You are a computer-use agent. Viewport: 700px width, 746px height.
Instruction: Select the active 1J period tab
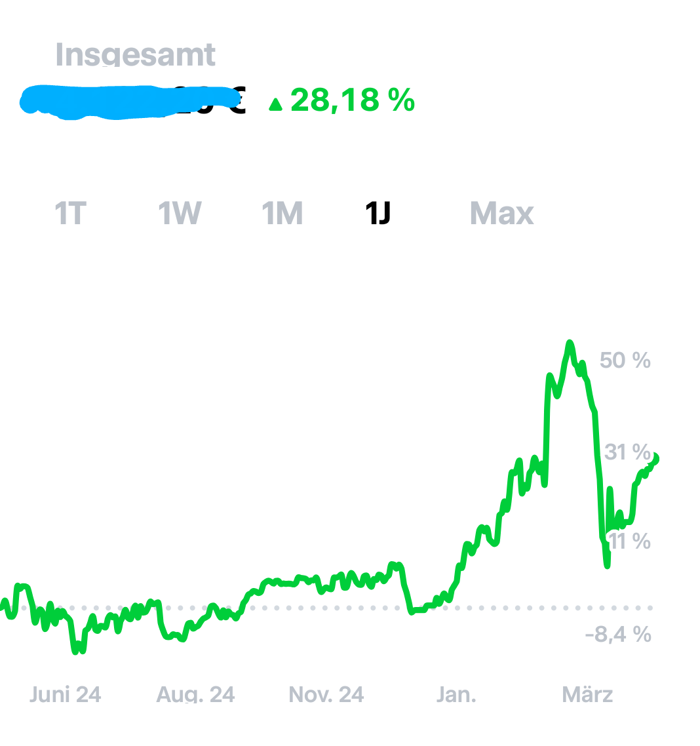coord(378,214)
